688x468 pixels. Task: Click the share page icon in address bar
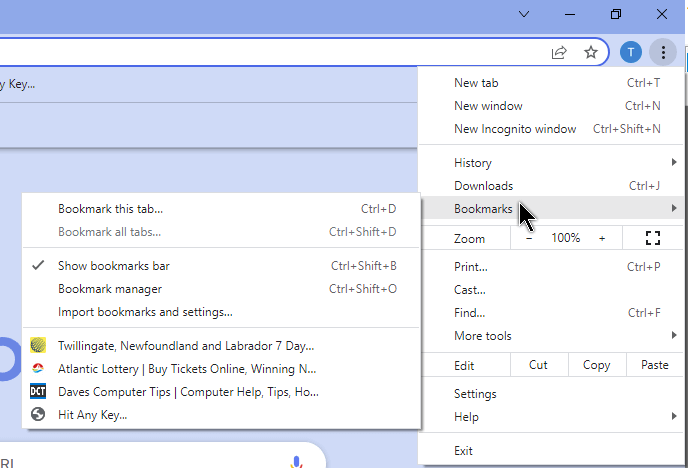point(559,53)
